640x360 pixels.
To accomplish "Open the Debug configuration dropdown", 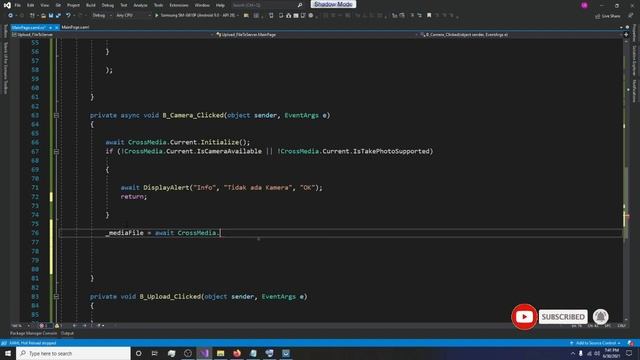I will click(102, 16).
